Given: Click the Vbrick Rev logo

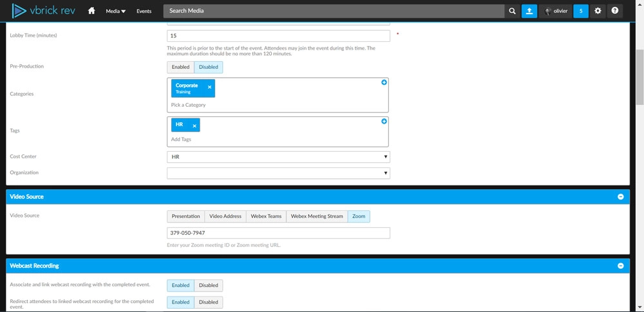Looking at the screenshot, I should [x=43, y=11].
